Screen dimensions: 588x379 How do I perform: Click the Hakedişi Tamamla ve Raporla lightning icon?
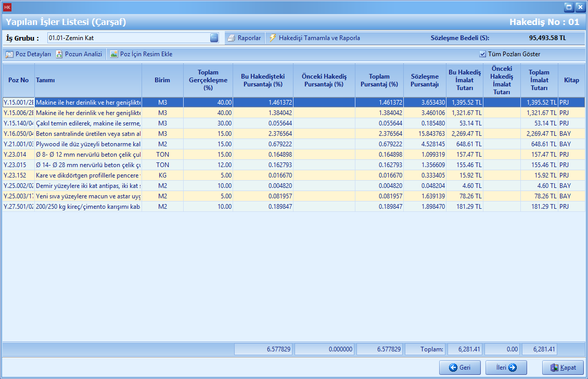pos(273,38)
